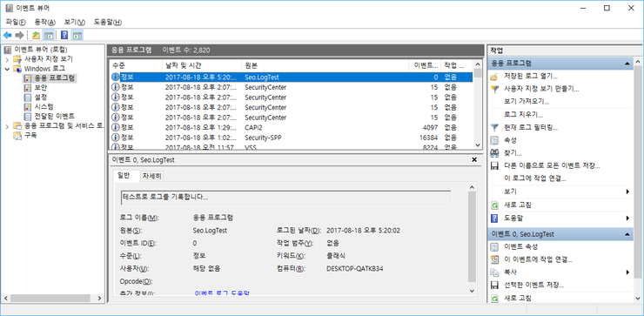Collapse the 이벤트 0, Seo.LogTest actions section

627,234
